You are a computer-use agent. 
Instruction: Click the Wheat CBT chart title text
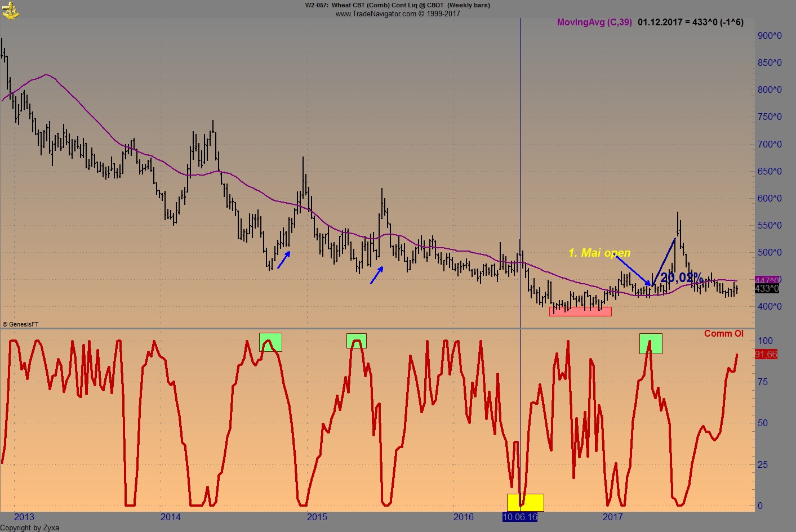coord(397,5)
